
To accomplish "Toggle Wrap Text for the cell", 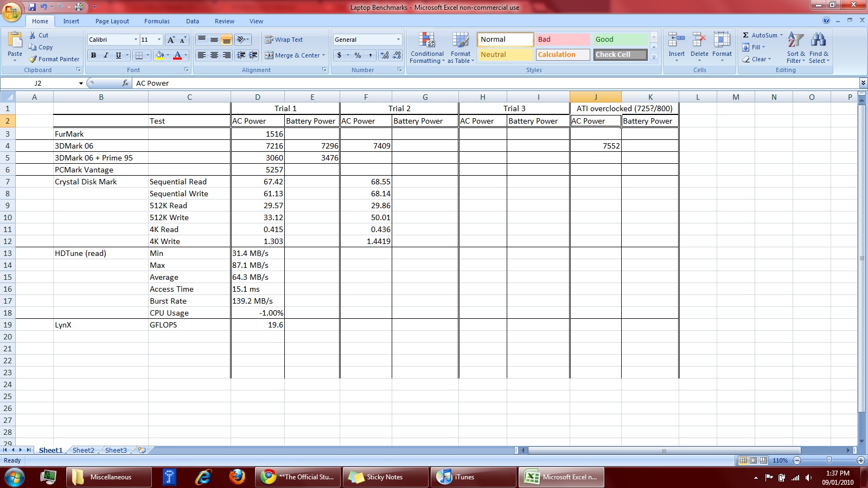I will pos(284,40).
